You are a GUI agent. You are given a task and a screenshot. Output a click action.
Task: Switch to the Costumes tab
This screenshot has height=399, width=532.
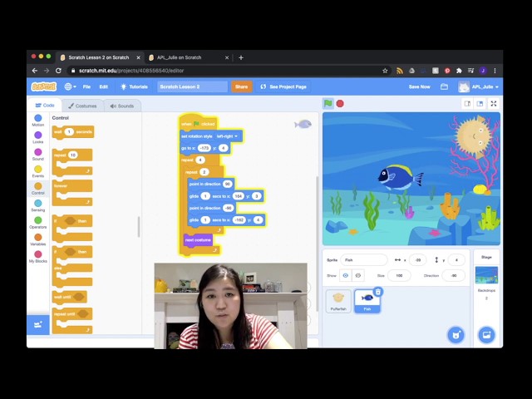click(x=82, y=106)
